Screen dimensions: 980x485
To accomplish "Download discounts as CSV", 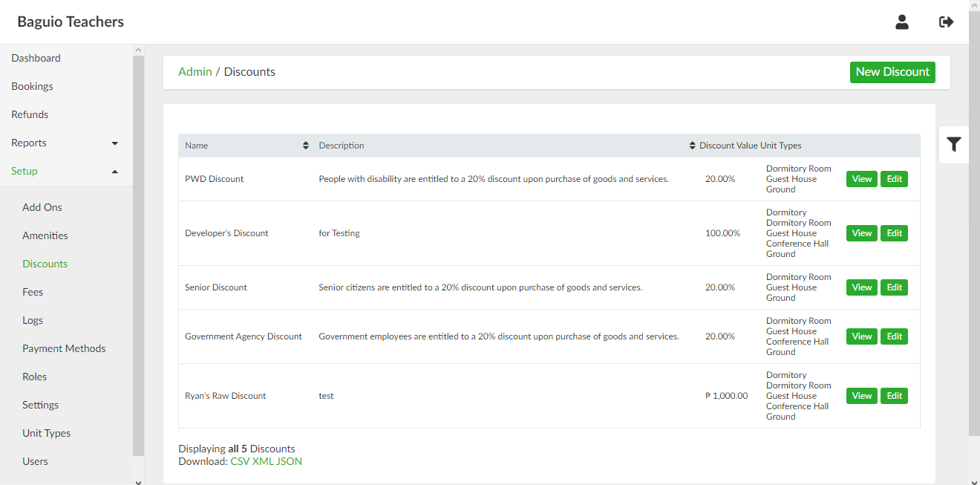I will [240, 461].
